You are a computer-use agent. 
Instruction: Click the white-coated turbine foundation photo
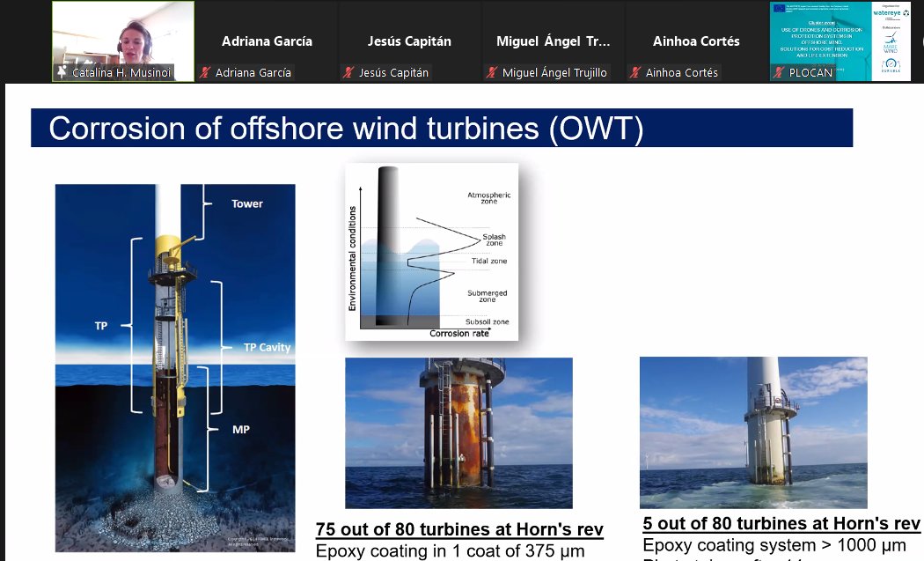pyautogui.click(x=753, y=432)
